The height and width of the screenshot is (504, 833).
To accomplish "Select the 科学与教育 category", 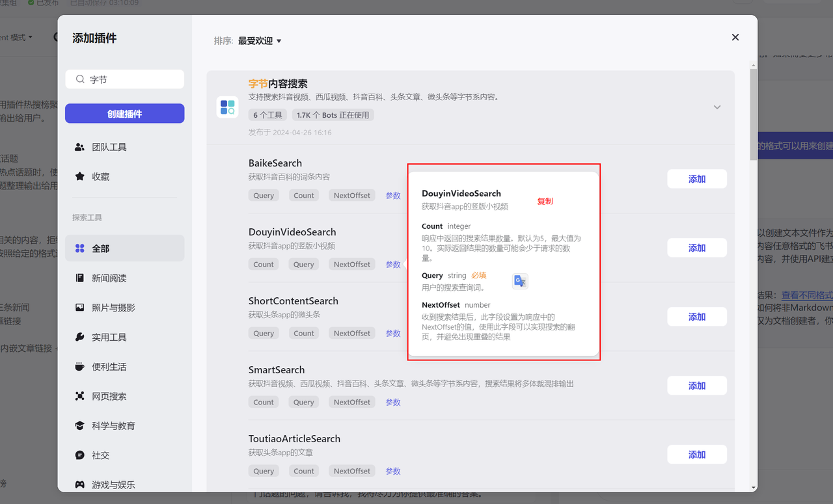I will 125,425.
